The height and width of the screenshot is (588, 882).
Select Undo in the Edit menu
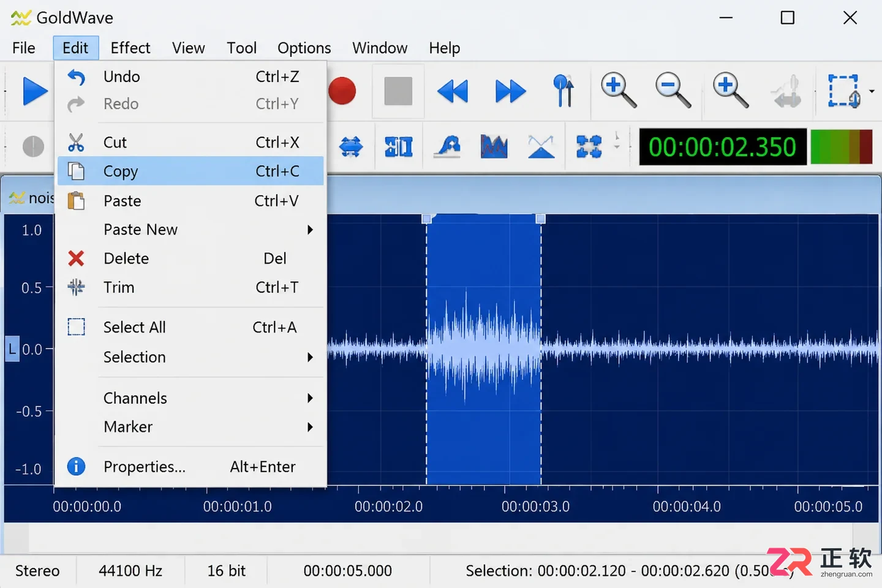pyautogui.click(x=190, y=77)
